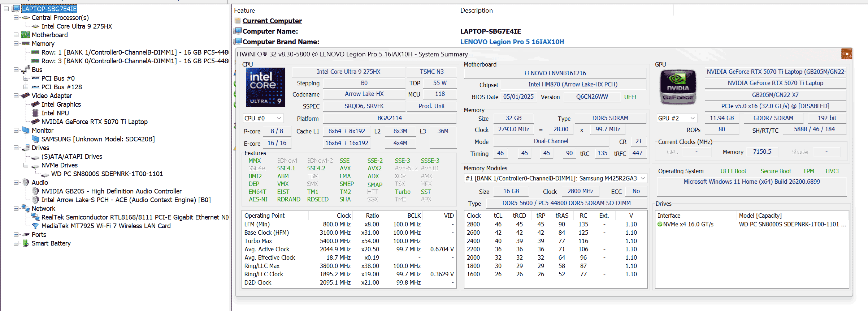The width and height of the screenshot is (868, 311).
Task: Click the Current Computer heading link
Action: tap(272, 21)
